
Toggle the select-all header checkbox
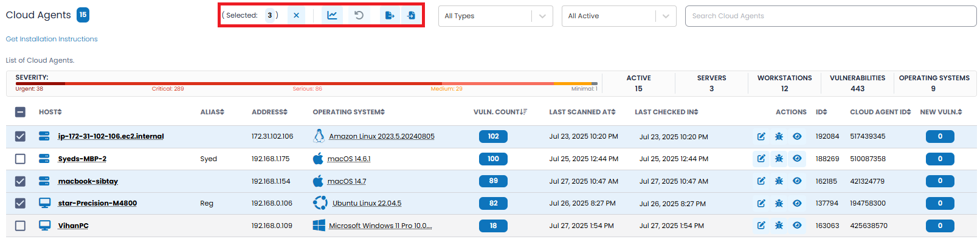pos(20,112)
